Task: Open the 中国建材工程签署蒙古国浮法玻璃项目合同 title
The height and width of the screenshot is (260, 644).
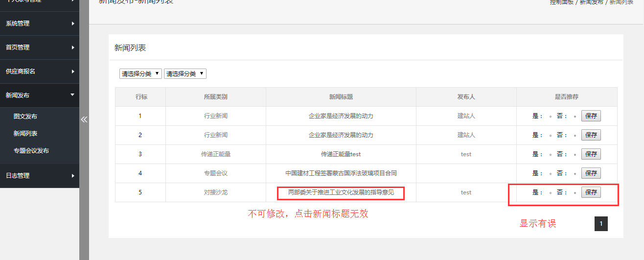Action: click(341, 173)
